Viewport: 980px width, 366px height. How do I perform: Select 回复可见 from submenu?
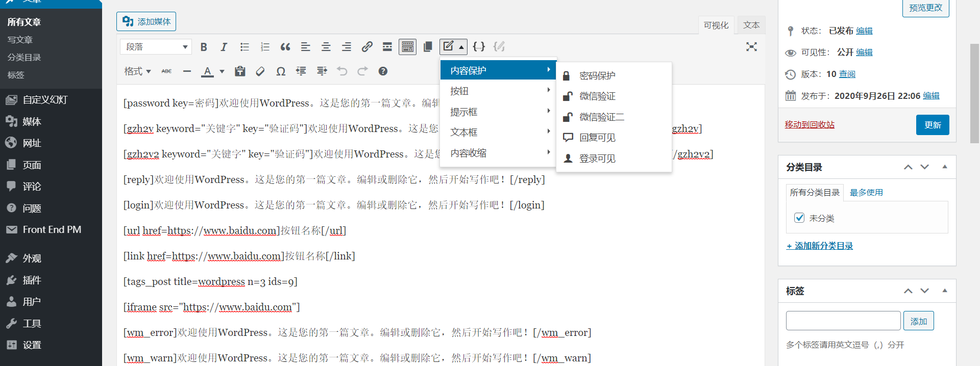coord(614,138)
